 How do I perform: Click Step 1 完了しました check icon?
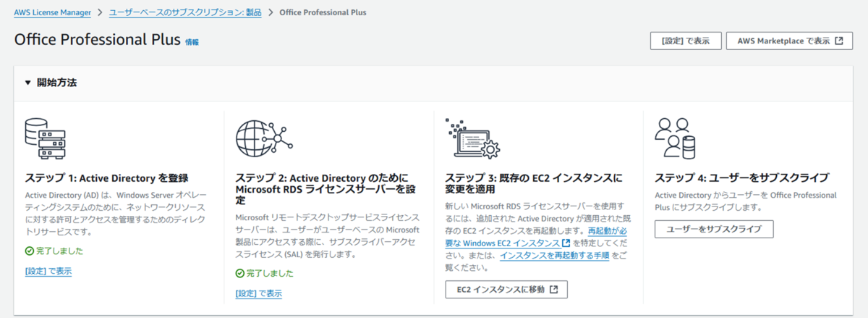[30, 251]
